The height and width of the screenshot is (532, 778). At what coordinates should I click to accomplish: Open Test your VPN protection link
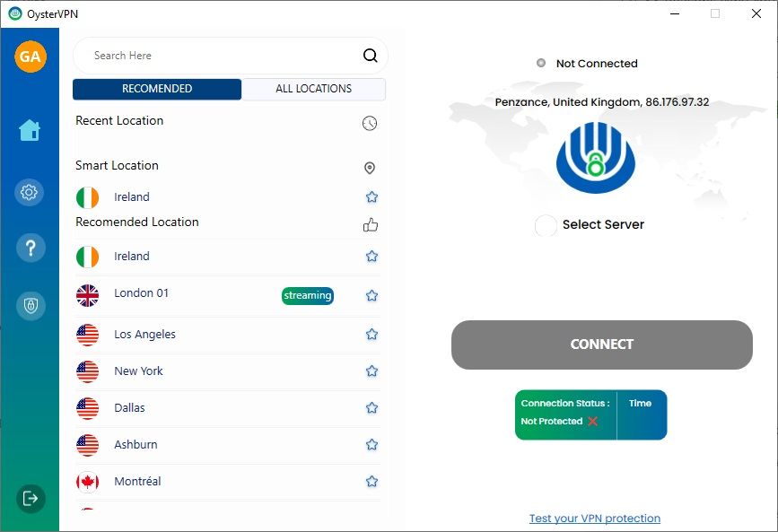click(x=595, y=518)
